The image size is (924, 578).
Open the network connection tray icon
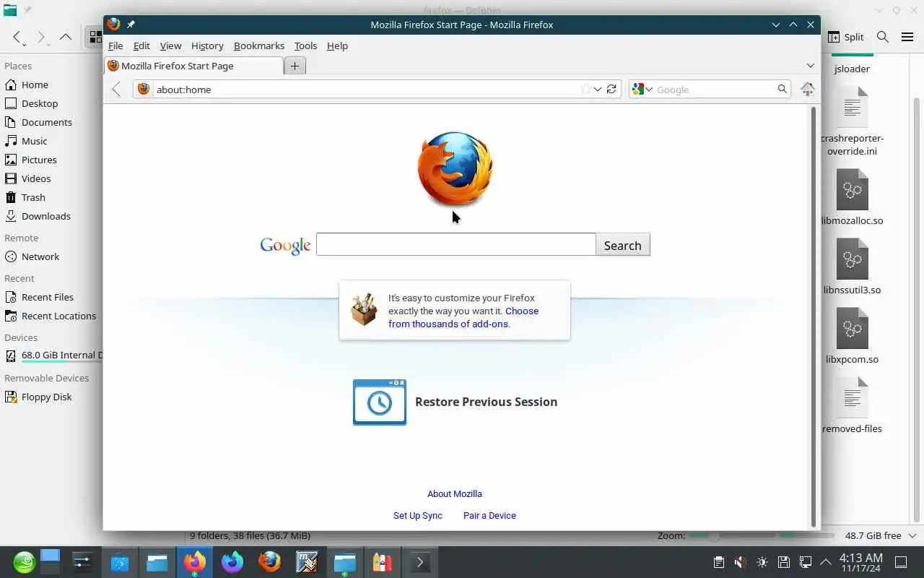click(x=806, y=562)
